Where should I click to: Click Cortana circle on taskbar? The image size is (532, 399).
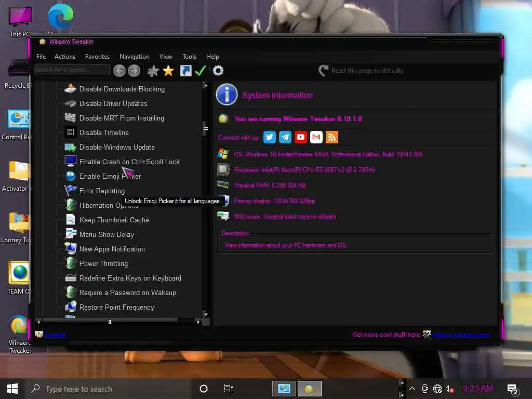click(204, 389)
